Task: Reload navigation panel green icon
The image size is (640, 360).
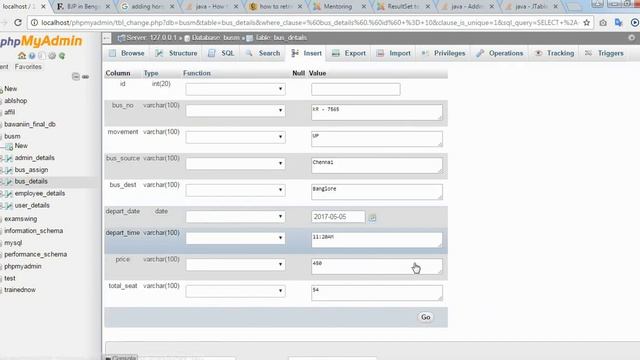Action: 62,56
